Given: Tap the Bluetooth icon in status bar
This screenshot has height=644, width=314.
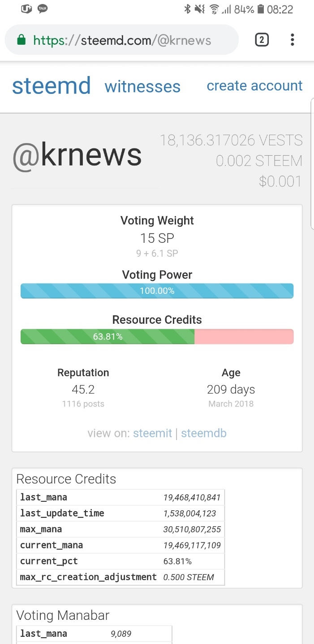Looking at the screenshot, I should (188, 9).
